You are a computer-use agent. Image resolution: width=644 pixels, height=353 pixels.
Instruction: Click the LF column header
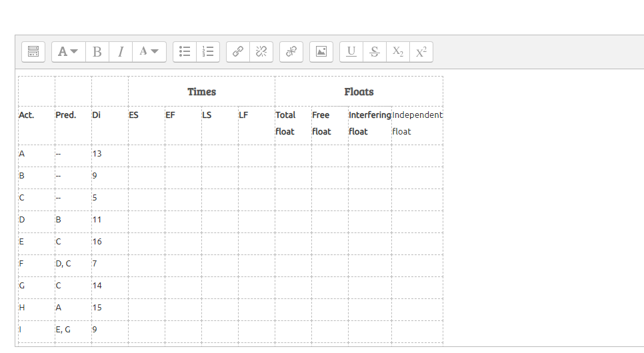coord(256,126)
